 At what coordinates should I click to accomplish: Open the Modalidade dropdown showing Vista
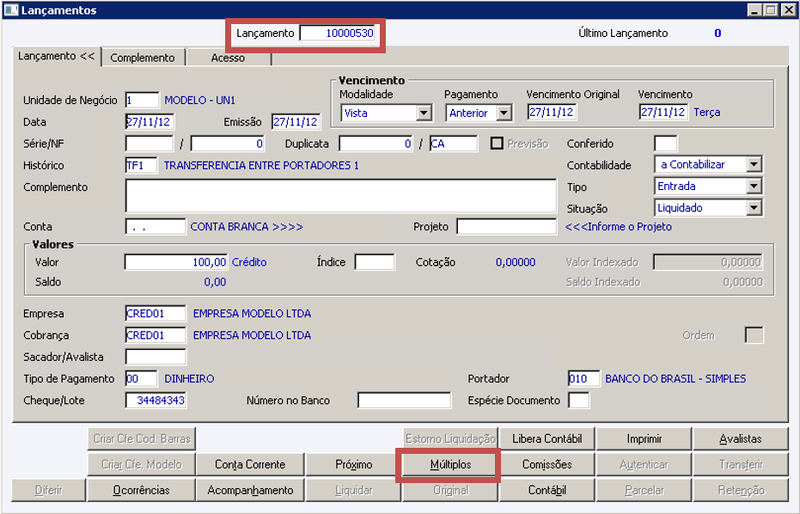(423, 113)
